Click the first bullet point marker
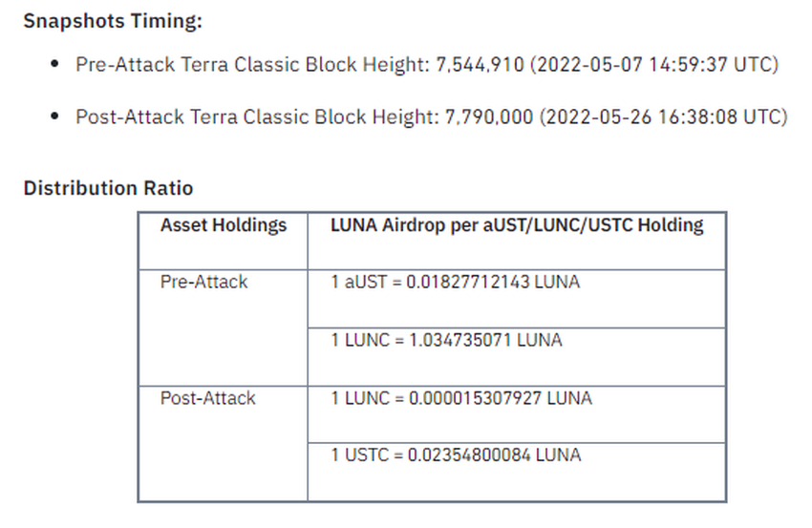This screenshot has width=812, height=528. 54,64
